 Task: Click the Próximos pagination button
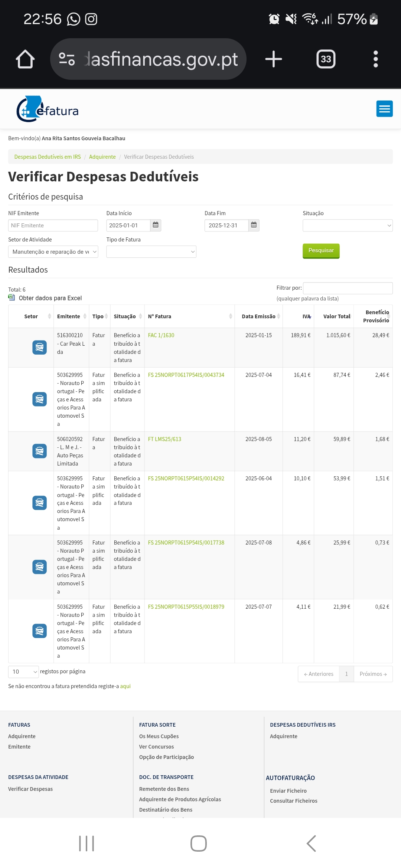click(x=373, y=674)
